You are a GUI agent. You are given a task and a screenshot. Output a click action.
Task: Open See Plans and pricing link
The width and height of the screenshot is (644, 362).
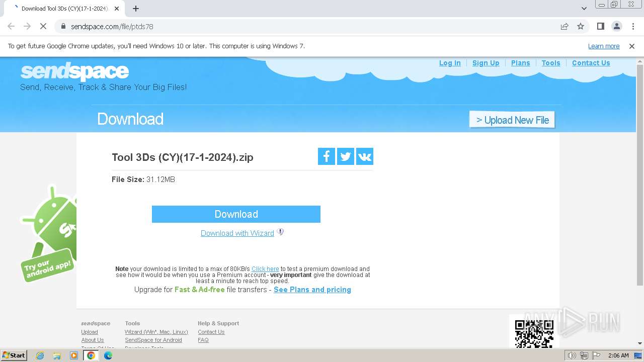tap(312, 290)
